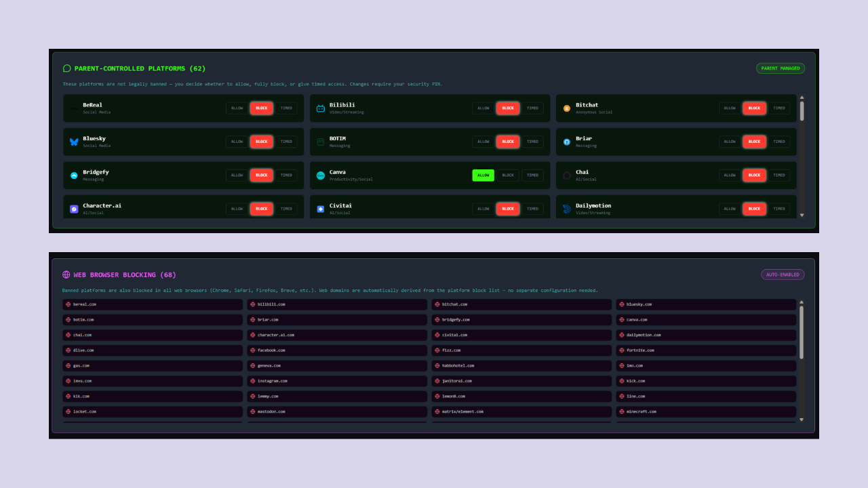868x488 pixels.
Task: Allow the Briar messaging app
Action: [730, 142]
